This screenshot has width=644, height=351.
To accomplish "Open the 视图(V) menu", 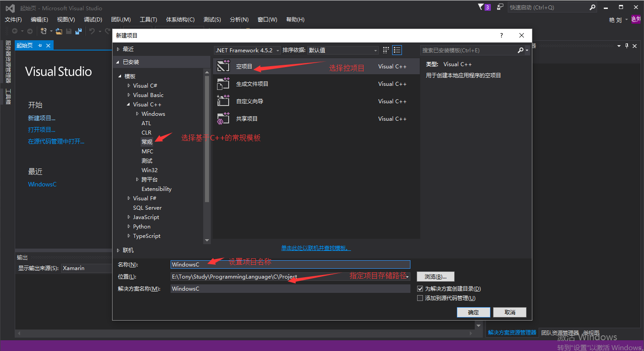I will coord(66,20).
